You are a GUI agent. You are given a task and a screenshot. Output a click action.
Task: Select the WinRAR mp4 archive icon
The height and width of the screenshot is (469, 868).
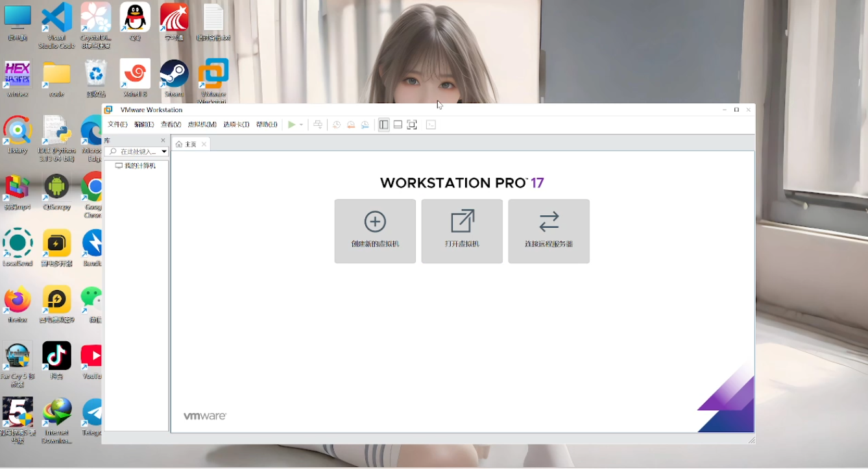click(18, 191)
